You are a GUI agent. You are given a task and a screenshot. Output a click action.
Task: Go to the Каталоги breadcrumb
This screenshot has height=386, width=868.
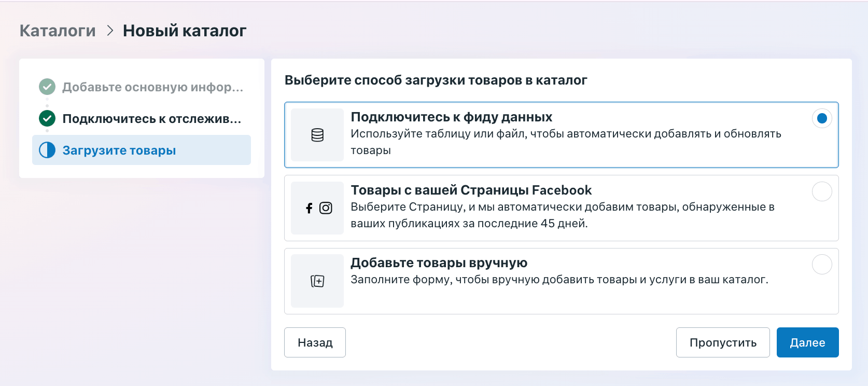[x=58, y=31]
